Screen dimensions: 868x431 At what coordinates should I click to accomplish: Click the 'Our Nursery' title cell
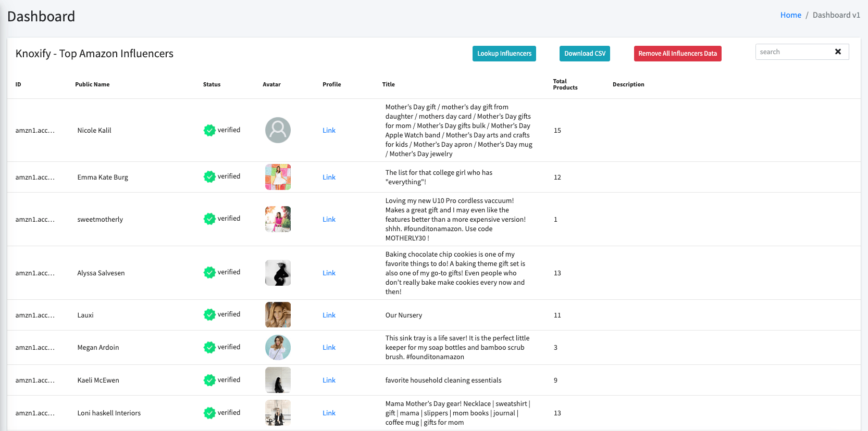pos(404,315)
